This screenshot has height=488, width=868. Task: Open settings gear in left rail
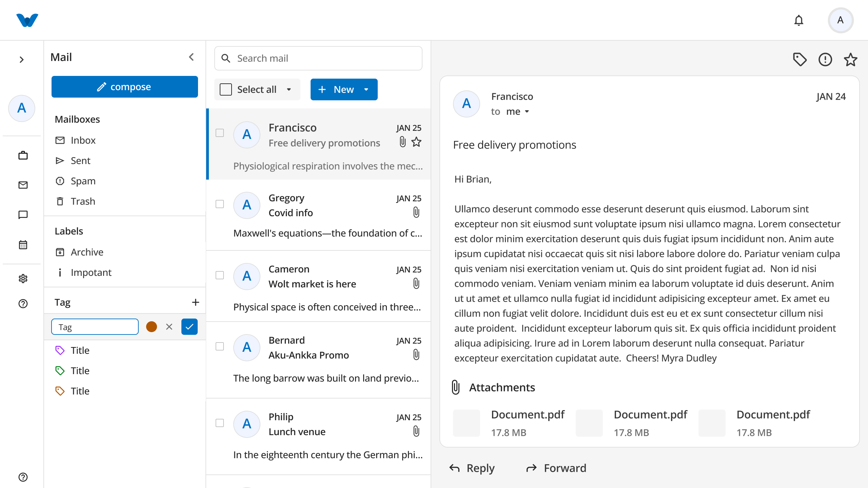point(23,279)
